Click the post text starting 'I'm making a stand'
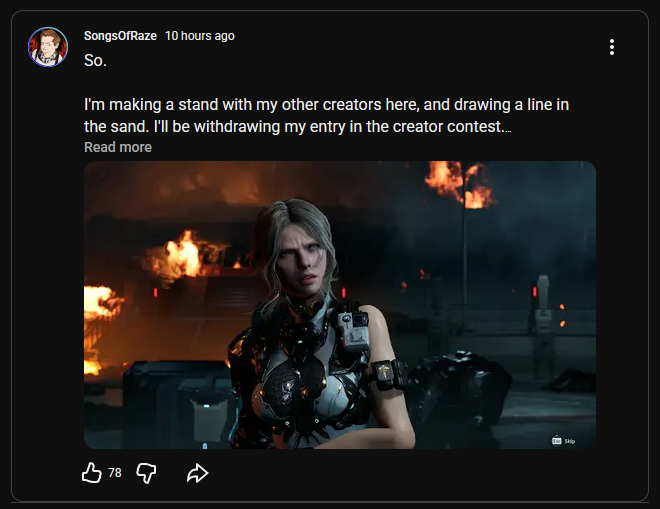The height and width of the screenshot is (509, 660). pos(327,115)
